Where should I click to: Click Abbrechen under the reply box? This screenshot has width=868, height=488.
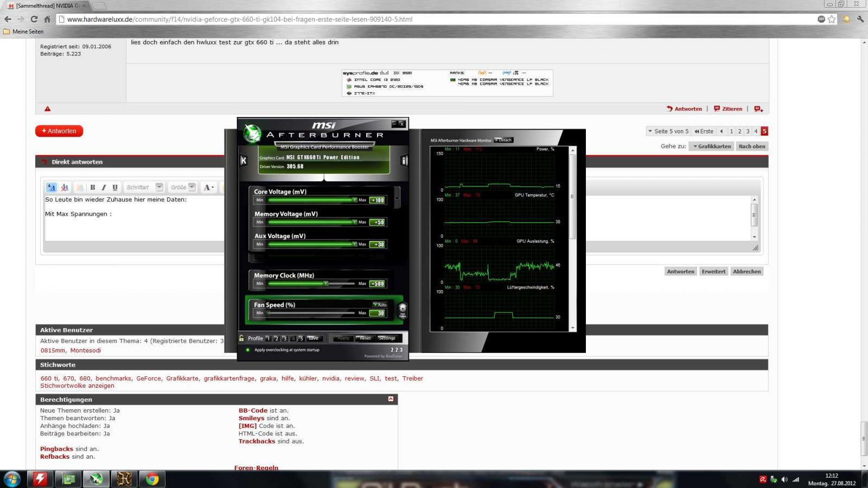(747, 272)
